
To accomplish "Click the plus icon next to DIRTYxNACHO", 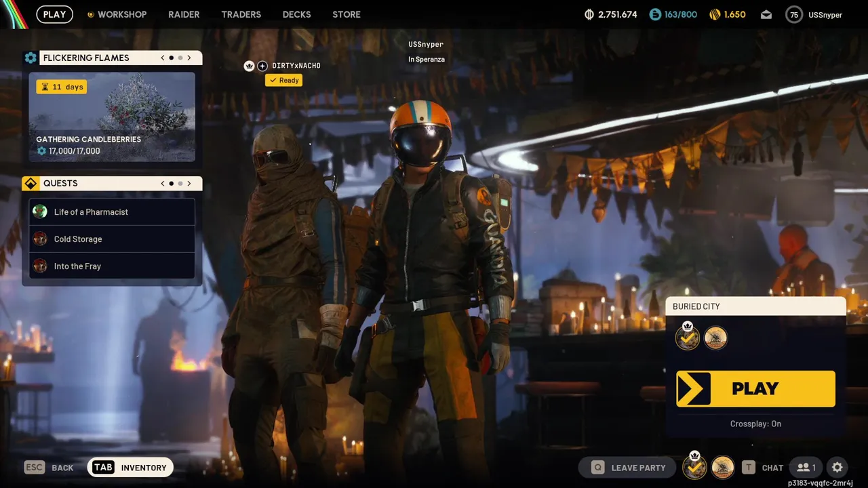I will (262, 66).
